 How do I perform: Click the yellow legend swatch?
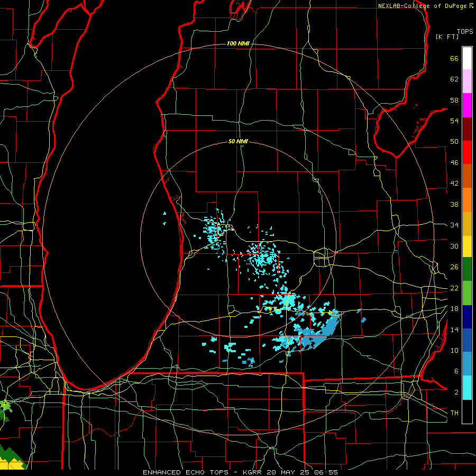(467, 246)
